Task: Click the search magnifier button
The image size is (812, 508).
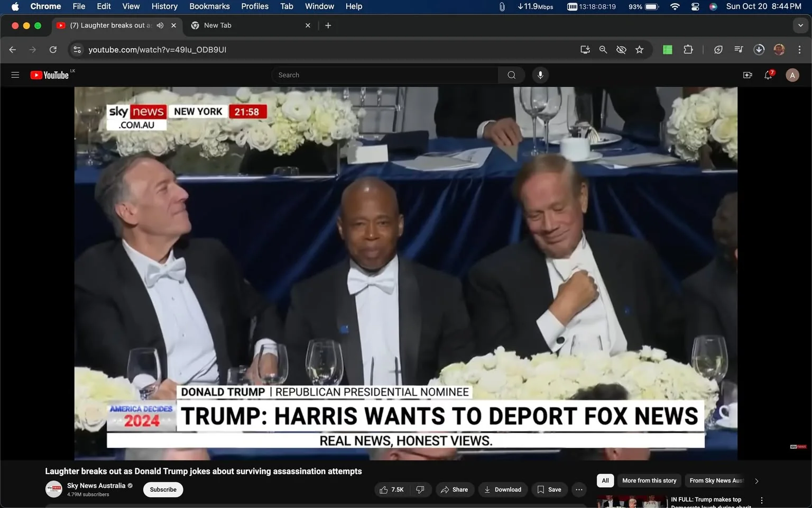Action: click(511, 75)
